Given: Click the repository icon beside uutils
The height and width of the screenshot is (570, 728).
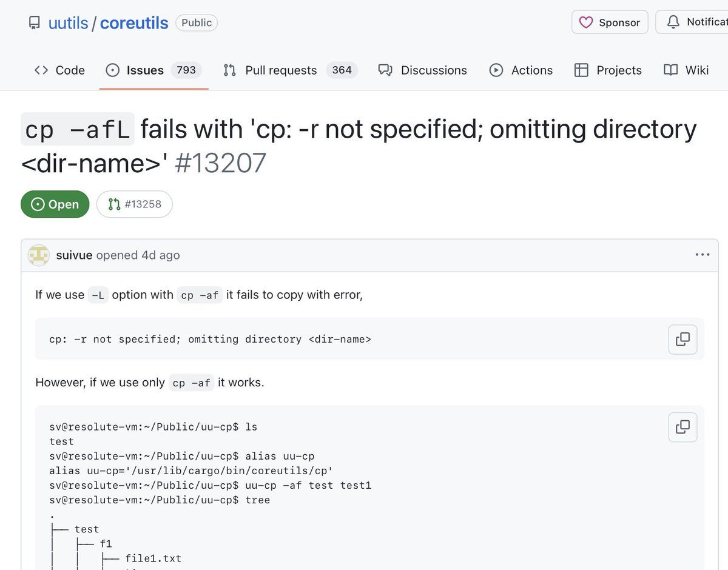Looking at the screenshot, I should [34, 23].
